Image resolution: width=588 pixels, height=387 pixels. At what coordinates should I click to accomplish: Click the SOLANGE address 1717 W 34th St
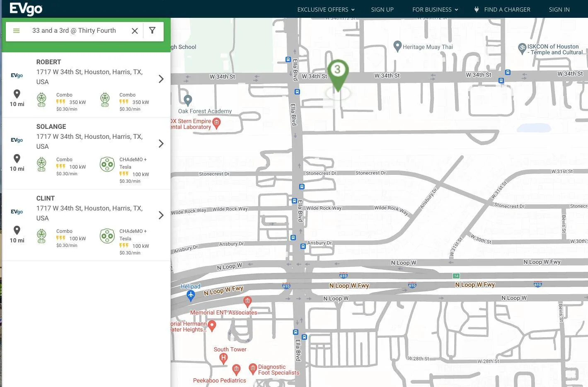90,142
